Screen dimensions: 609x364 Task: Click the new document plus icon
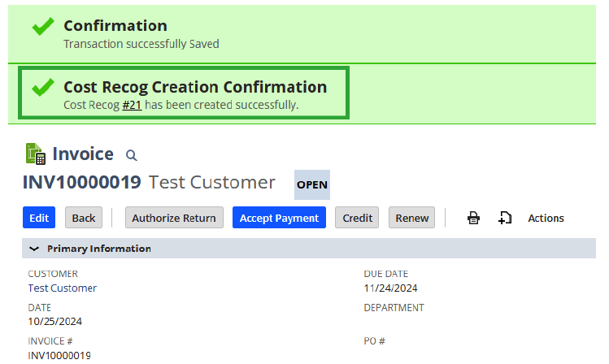pos(505,218)
